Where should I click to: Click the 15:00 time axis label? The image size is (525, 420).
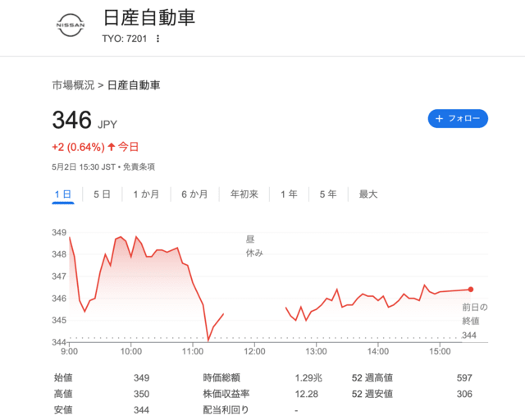440,352
